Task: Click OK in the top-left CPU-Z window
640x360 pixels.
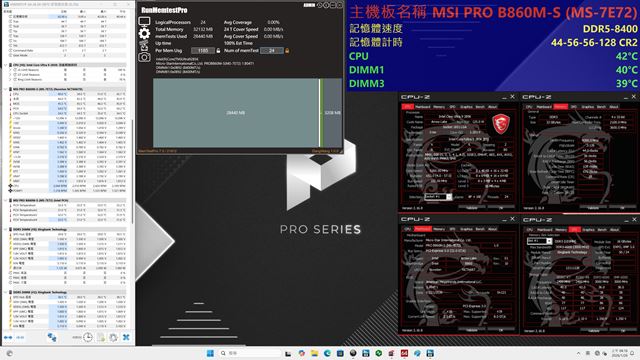Action: [x=501, y=208]
